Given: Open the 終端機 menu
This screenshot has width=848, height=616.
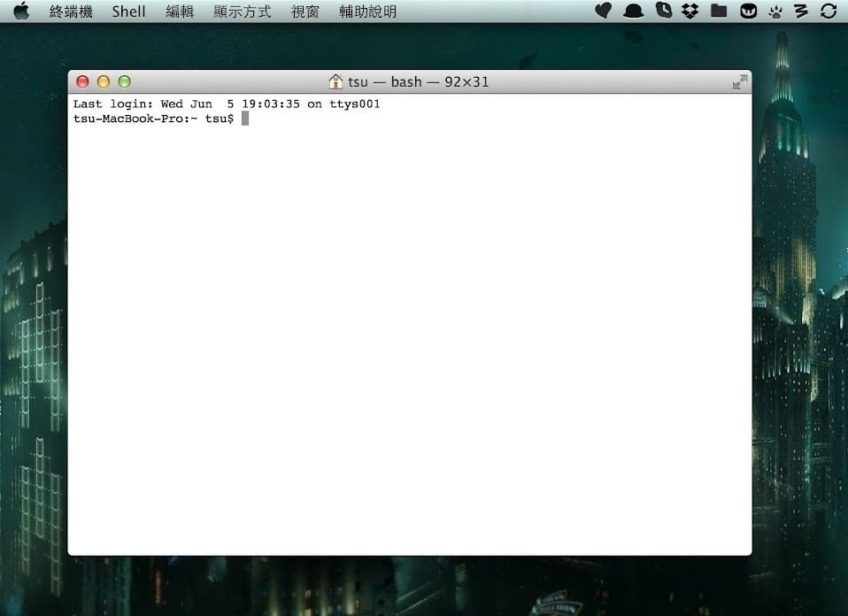Looking at the screenshot, I should click(x=70, y=12).
